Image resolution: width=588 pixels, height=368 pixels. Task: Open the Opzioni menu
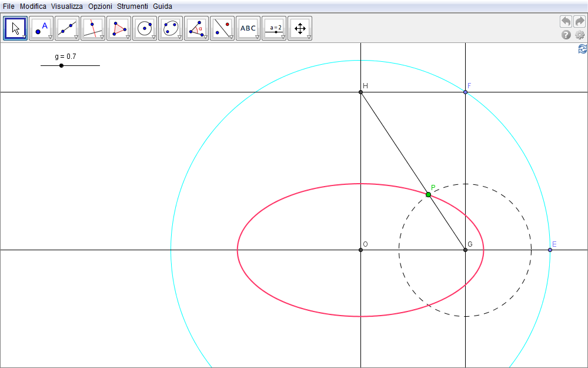tap(100, 6)
